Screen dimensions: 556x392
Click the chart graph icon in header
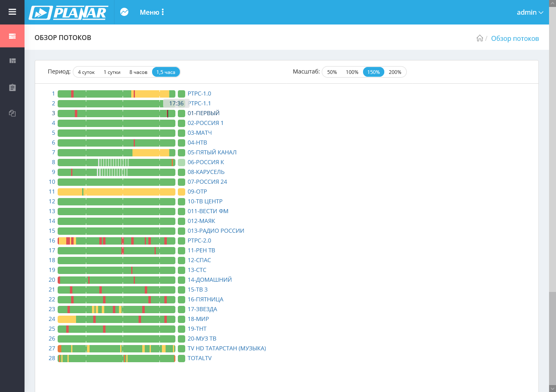click(124, 12)
